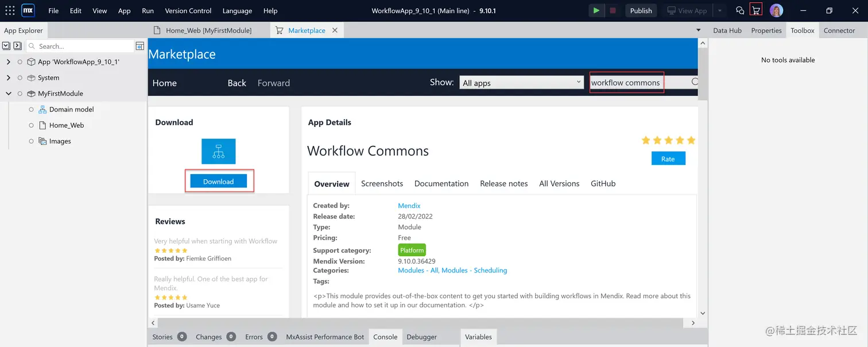Click the blue Download button
868x347 pixels.
(218, 181)
